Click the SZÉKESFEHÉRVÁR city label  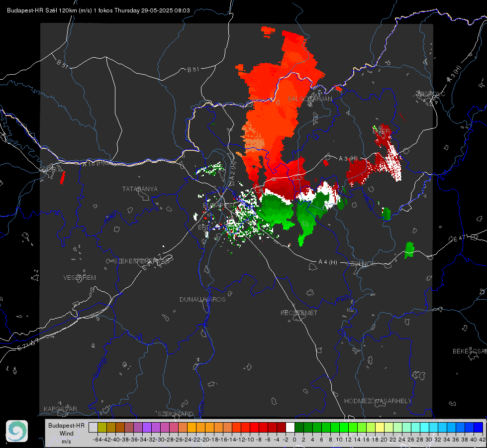coord(142,261)
